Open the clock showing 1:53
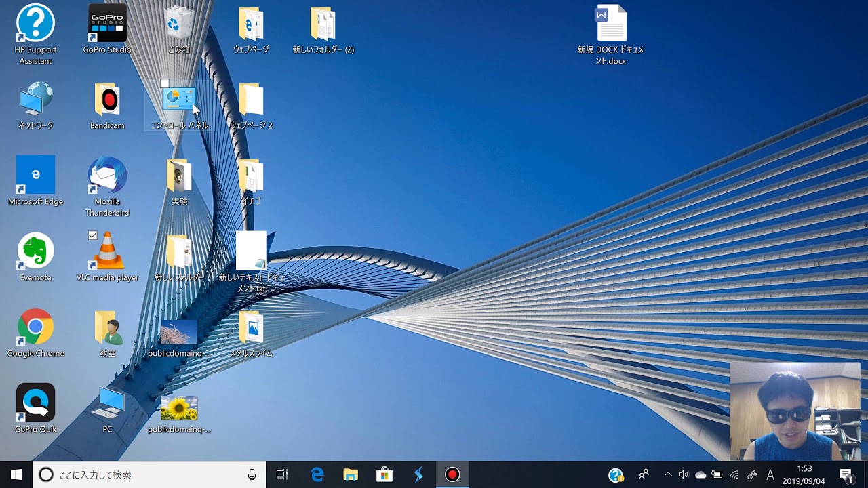 (804, 474)
